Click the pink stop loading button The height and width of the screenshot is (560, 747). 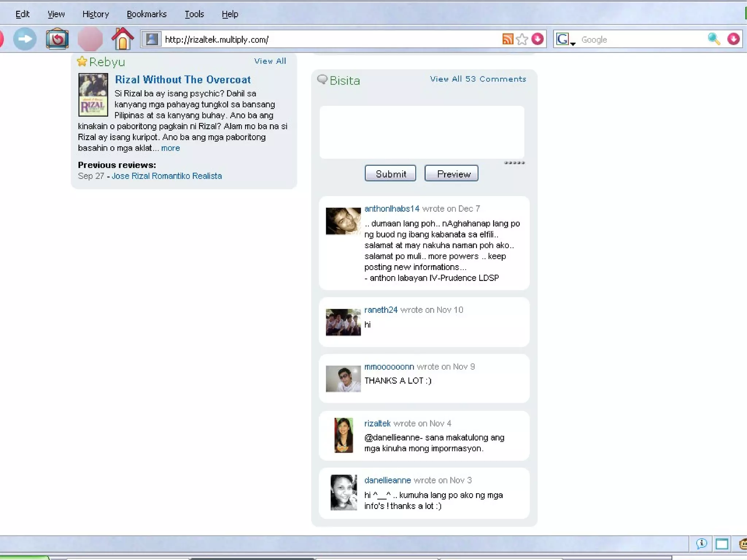90,39
